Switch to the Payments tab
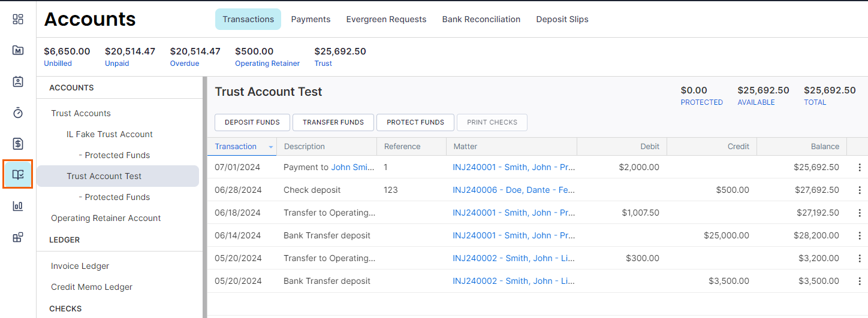The image size is (868, 318). 311,19
